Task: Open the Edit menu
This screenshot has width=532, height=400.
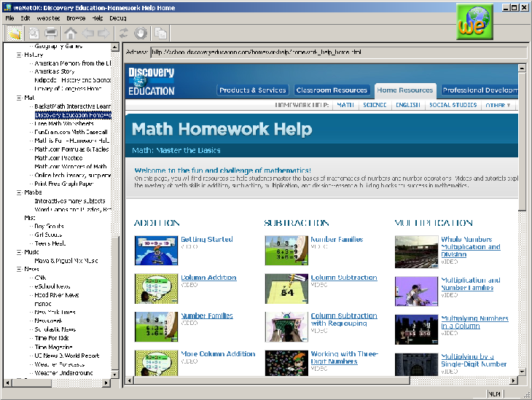Action: 25,18
